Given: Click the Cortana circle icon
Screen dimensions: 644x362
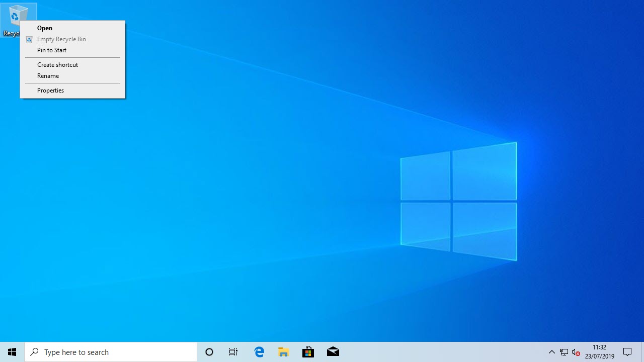Looking at the screenshot, I should (209, 352).
